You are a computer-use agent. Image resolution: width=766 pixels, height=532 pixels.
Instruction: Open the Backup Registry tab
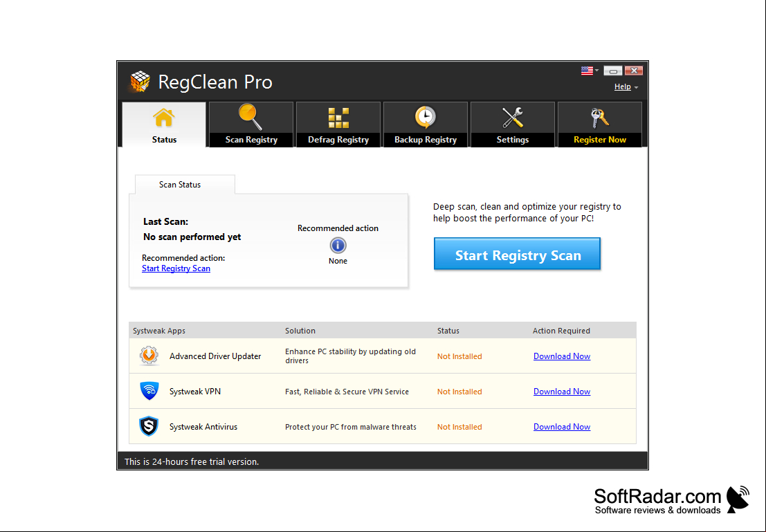pyautogui.click(x=426, y=124)
